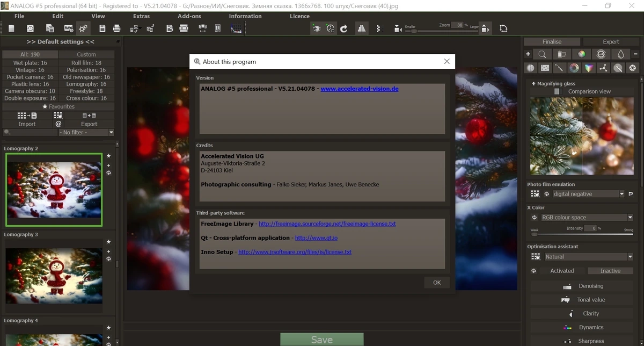This screenshot has height=346, width=644.
Task: Select the crop and rotate tool icon
Action: click(503, 28)
